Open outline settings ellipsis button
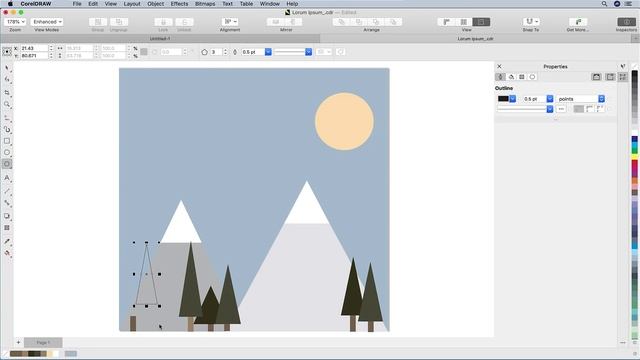This screenshot has width=640, height=360. pos(561,109)
